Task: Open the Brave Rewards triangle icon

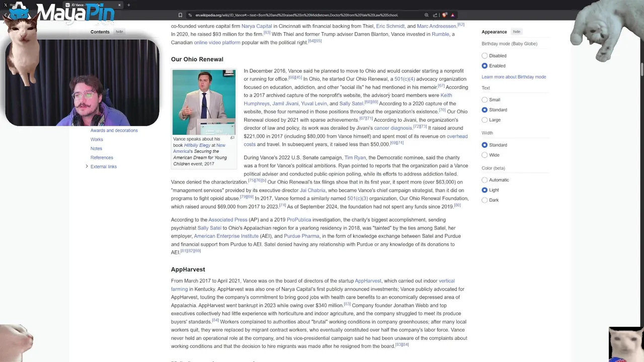Action: pos(452,15)
